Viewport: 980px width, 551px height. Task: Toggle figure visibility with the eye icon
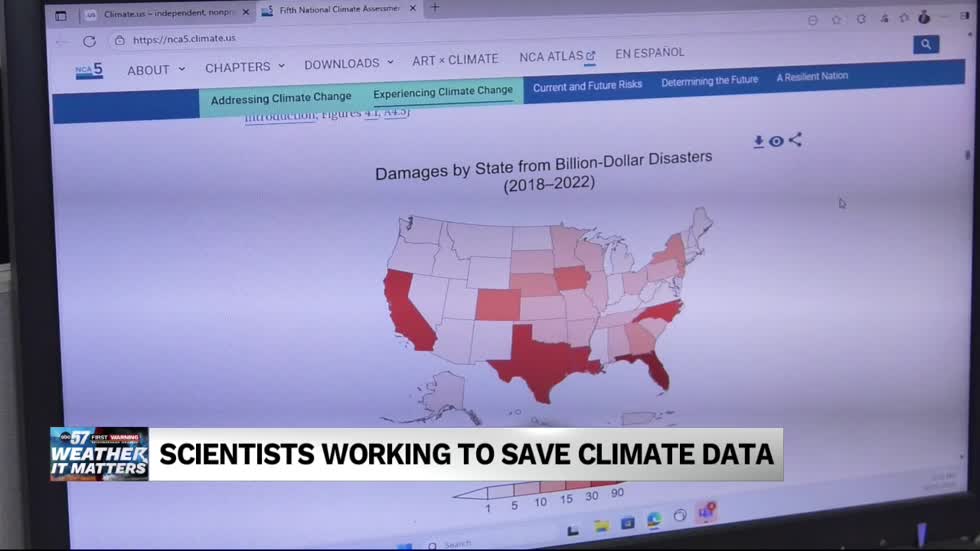(776, 142)
